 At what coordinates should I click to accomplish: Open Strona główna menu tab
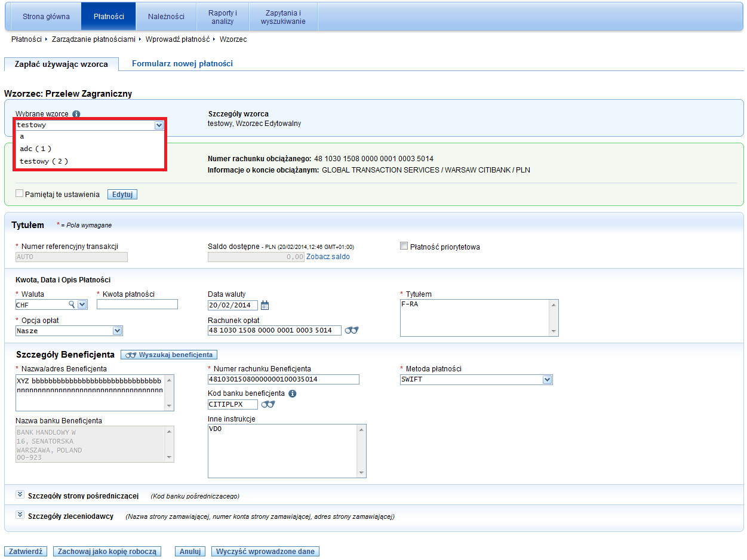(x=46, y=17)
